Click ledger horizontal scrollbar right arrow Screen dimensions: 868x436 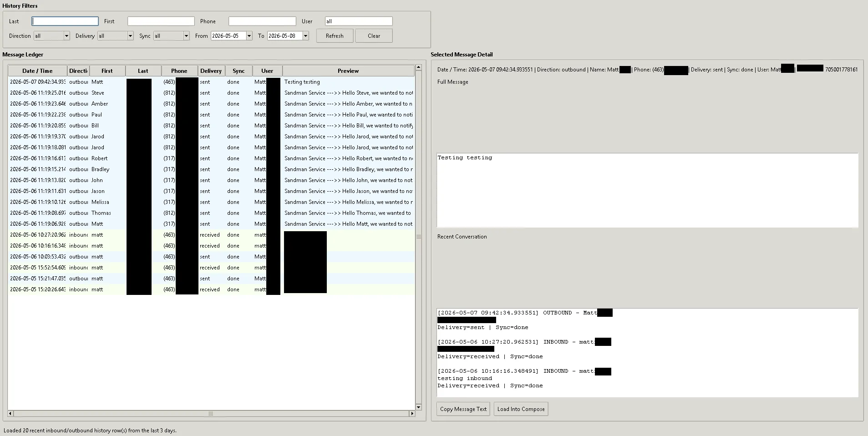point(412,414)
